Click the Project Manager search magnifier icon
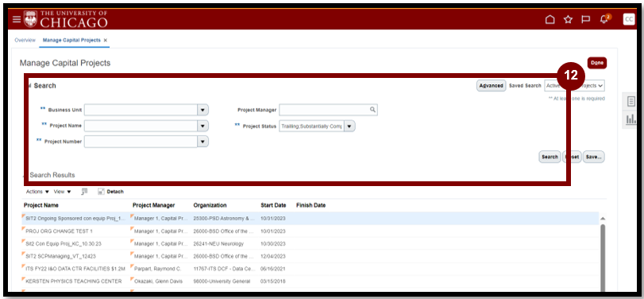 372,110
